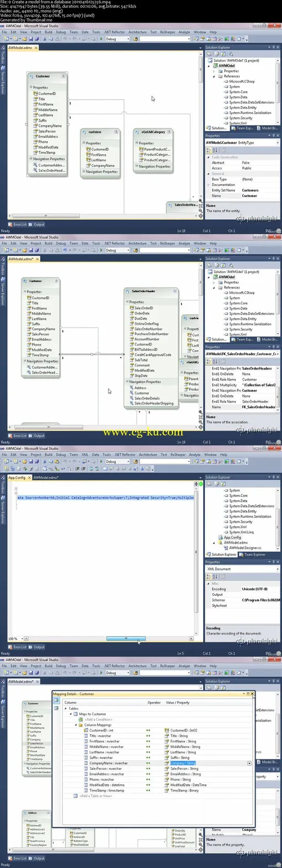Click the selected connection string line
Viewport: 282px width, 868px height.
[x=105, y=497]
